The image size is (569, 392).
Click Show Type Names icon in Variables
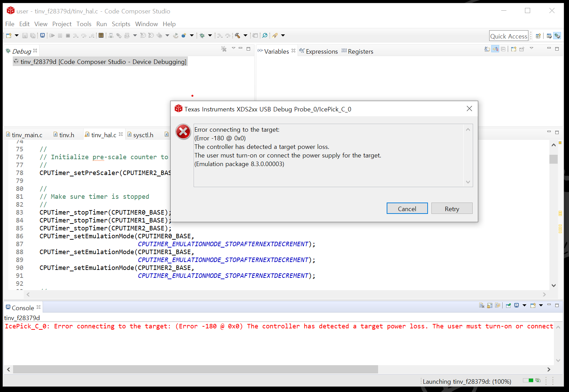[487, 49]
